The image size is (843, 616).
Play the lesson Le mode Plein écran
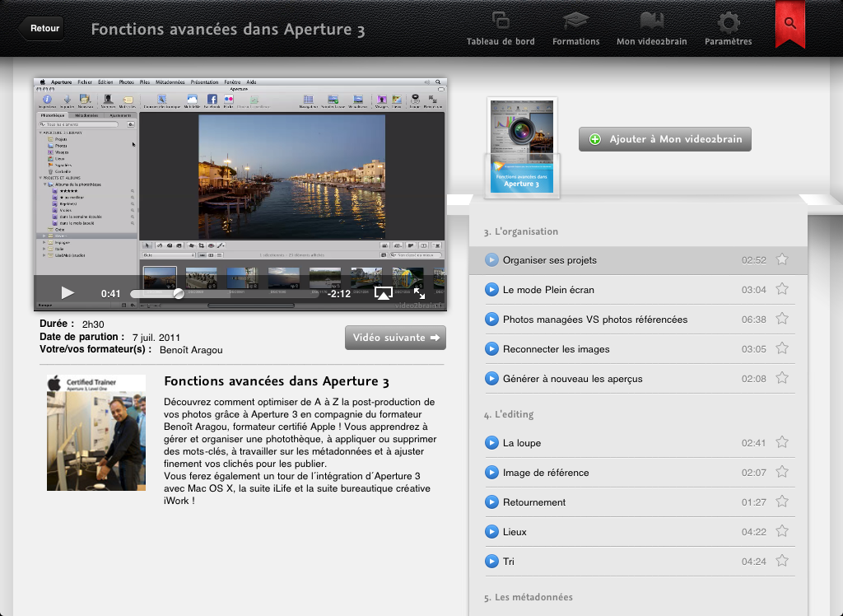[x=491, y=289]
